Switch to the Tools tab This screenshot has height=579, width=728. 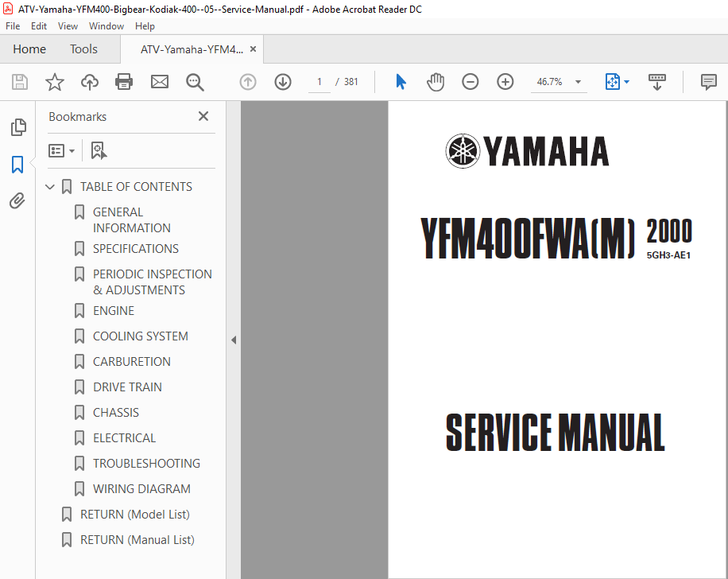click(x=83, y=49)
